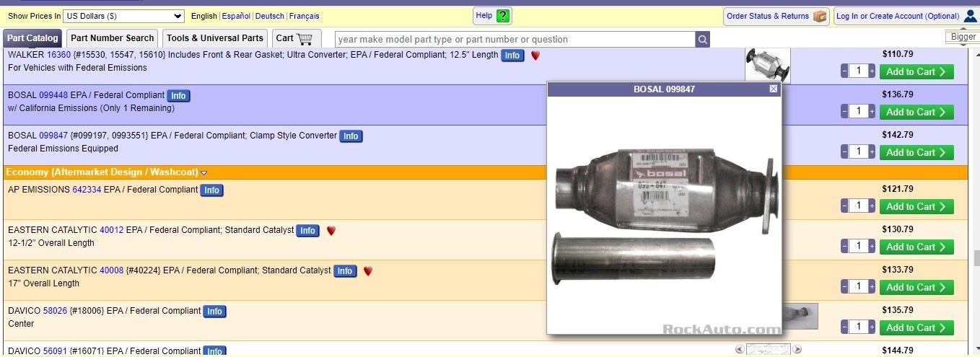This screenshot has height=357, width=980.
Task: Open part number link 58026
Action: pos(55,311)
